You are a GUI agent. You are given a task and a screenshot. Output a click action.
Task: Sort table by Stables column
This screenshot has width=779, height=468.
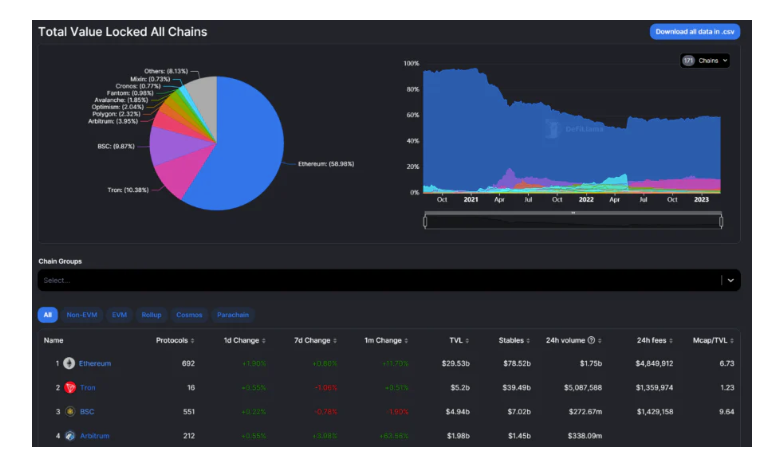(x=514, y=340)
